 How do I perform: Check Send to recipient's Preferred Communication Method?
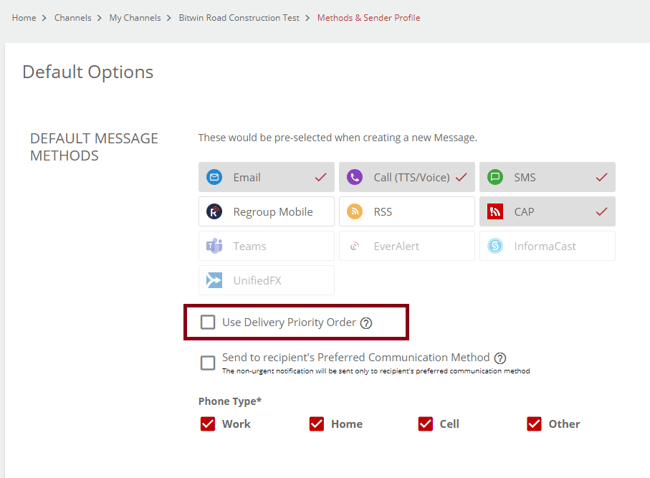tap(208, 363)
